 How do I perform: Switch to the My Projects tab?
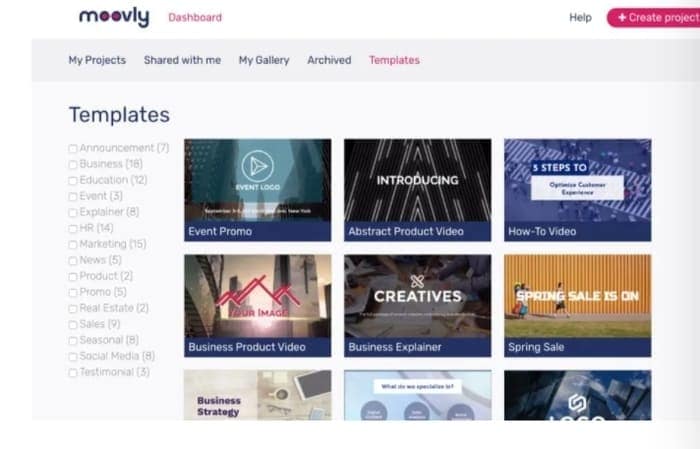[x=97, y=60]
